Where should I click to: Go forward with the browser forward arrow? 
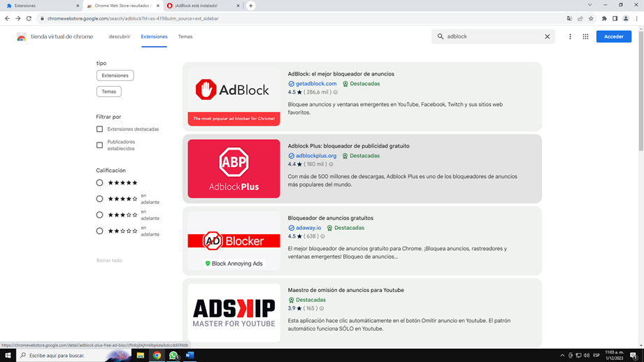pyautogui.click(x=18, y=18)
